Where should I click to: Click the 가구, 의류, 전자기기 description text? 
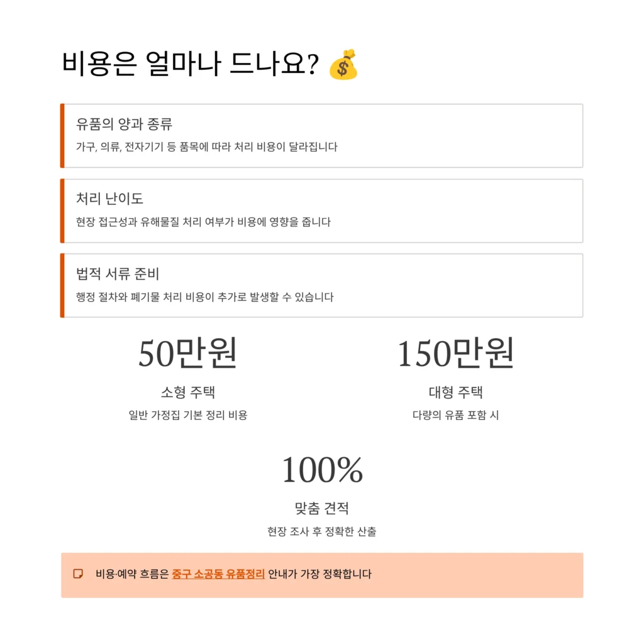pos(206,147)
